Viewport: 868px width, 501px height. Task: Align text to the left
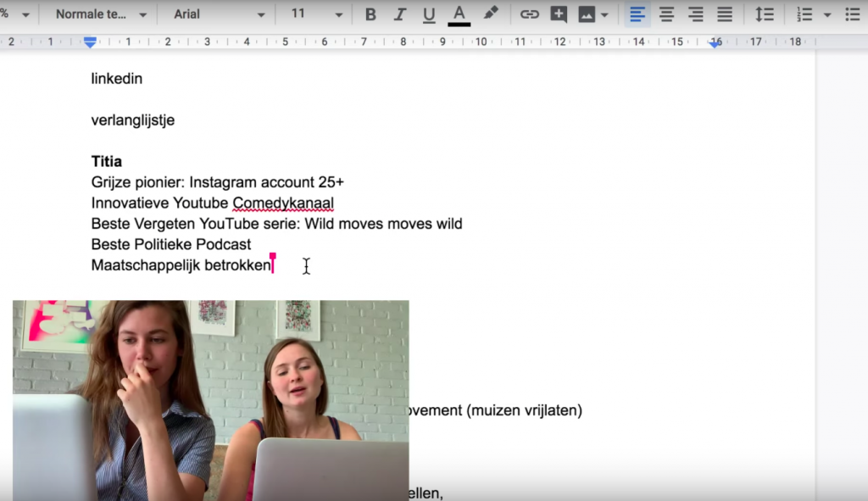(x=637, y=14)
